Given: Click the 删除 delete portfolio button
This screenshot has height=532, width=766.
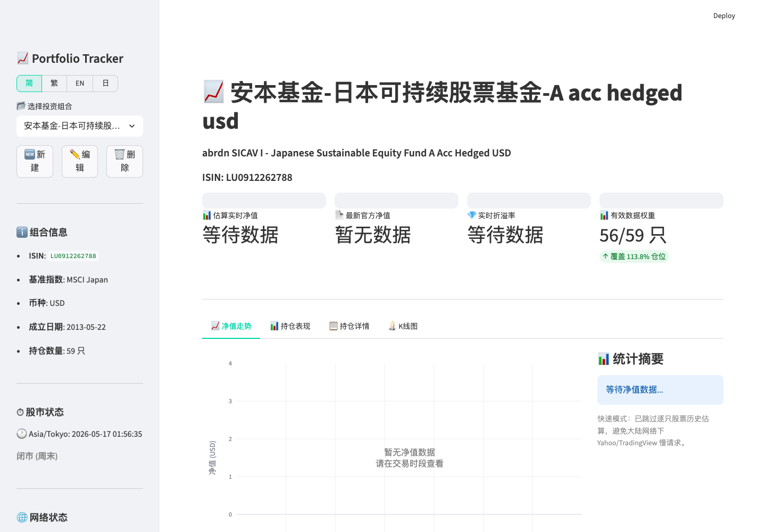Looking at the screenshot, I should click(x=124, y=161).
